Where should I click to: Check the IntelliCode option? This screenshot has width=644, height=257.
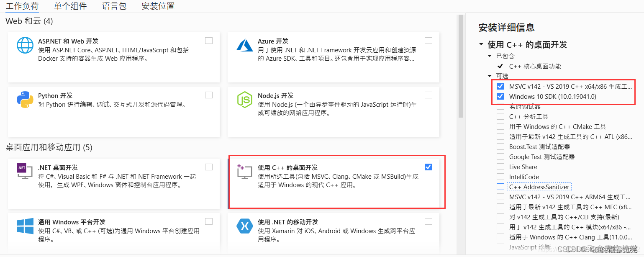pos(500,177)
